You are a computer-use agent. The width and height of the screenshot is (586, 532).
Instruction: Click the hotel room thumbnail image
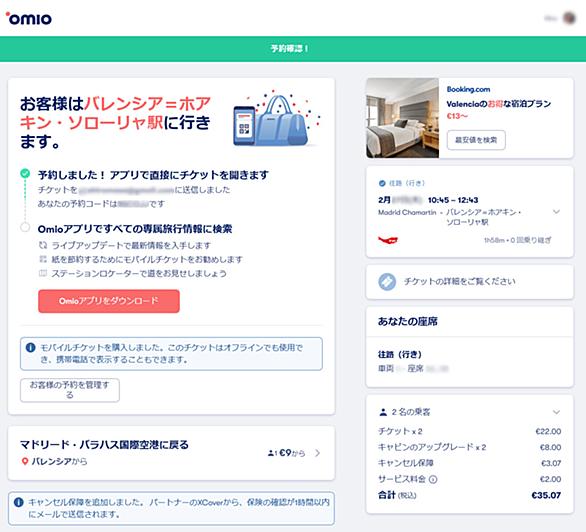[403, 118]
